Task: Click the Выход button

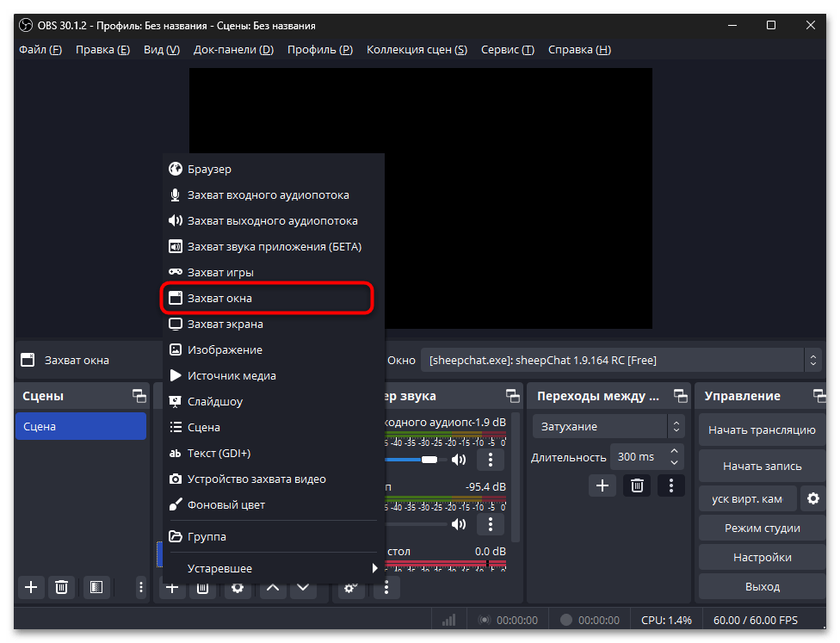Action: 762,587
